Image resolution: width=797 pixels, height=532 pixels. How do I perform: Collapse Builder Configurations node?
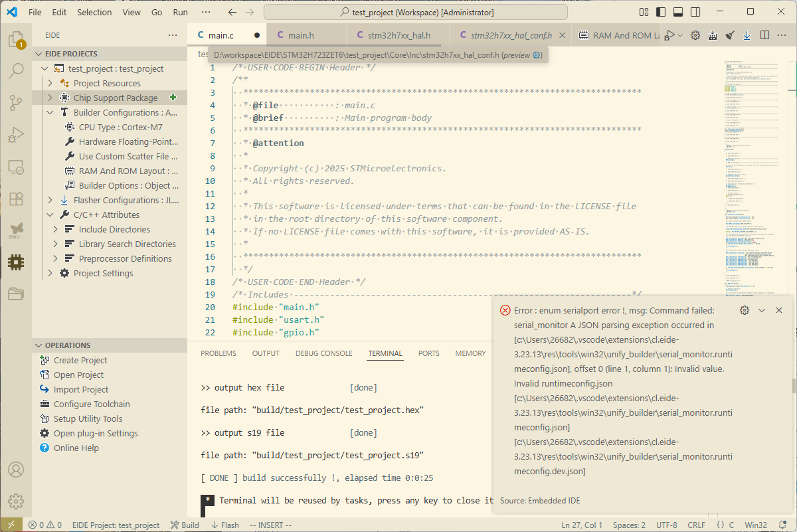pyautogui.click(x=50, y=112)
